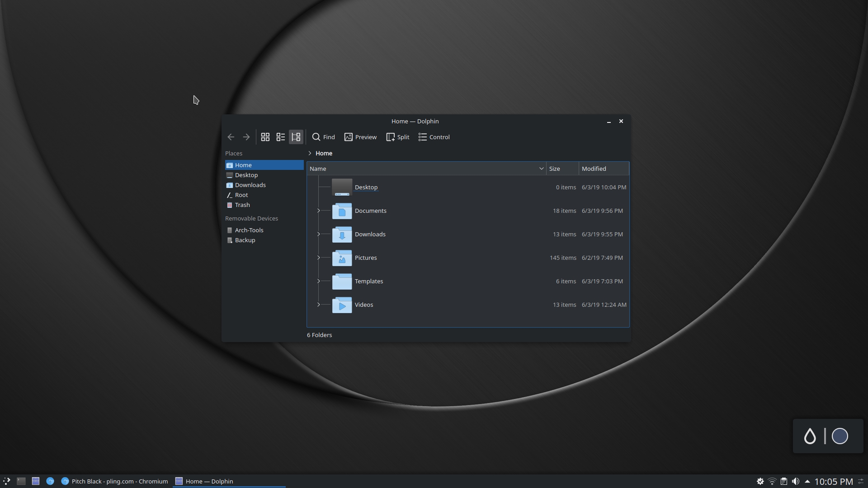Click the '6/3/19 12:24 AM' date
Screen dimensions: 868x488
[604, 305]
